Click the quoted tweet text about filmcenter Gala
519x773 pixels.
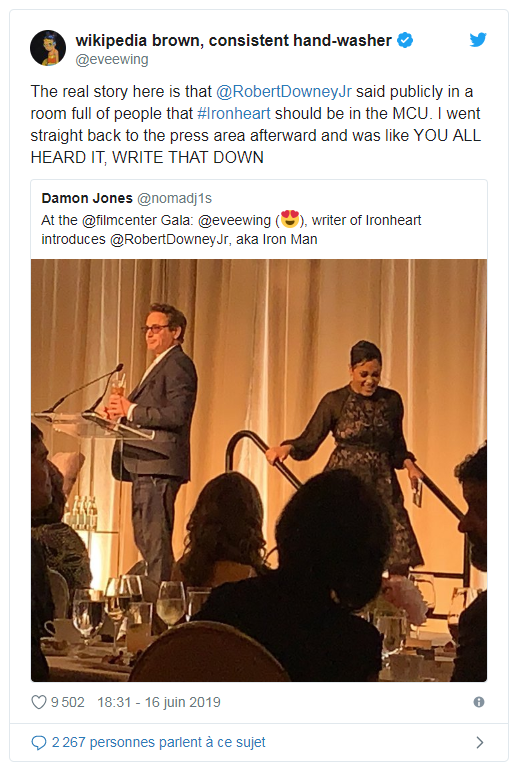[231, 230]
